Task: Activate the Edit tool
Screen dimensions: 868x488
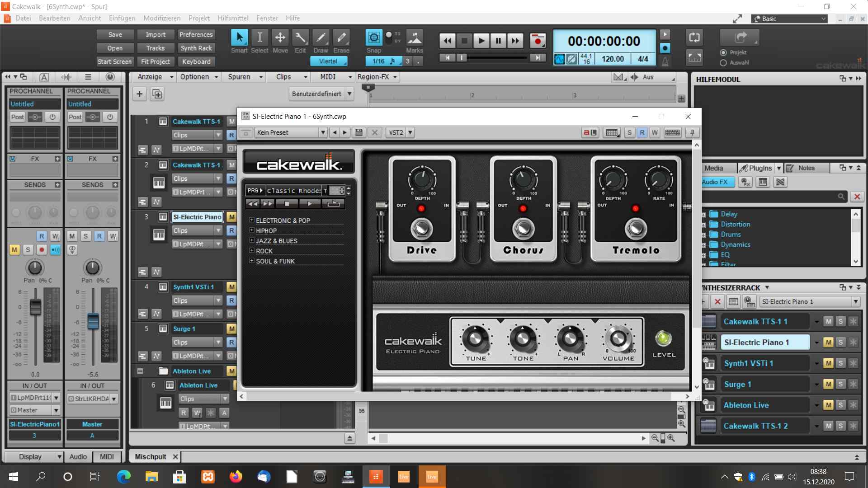Action: tap(300, 38)
